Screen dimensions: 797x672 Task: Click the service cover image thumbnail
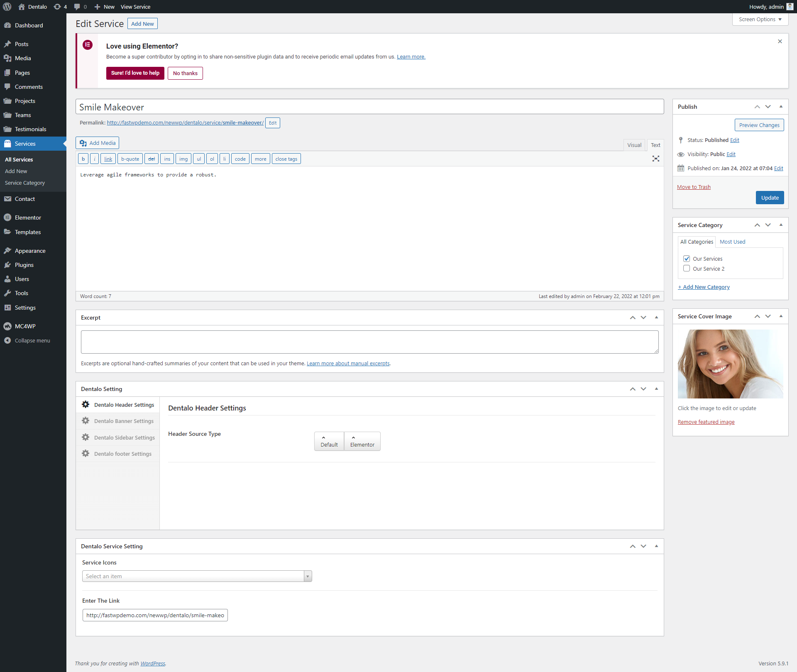pos(730,364)
